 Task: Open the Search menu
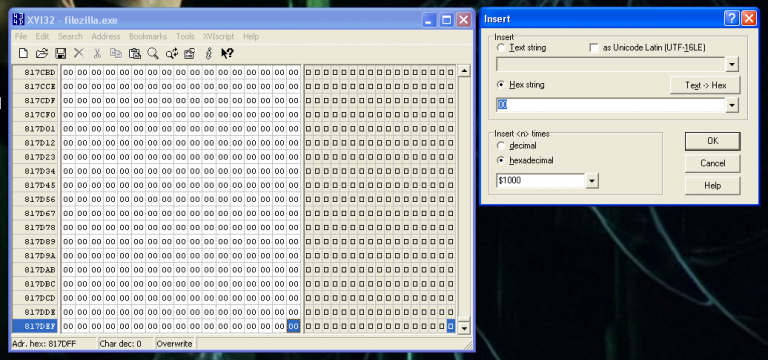pos(70,37)
